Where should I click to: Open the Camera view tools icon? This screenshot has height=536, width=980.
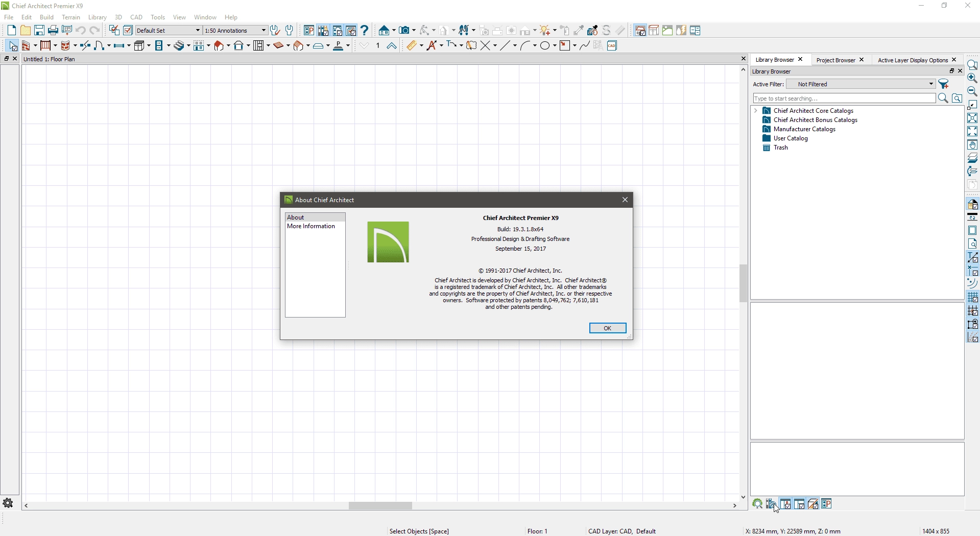click(x=404, y=31)
